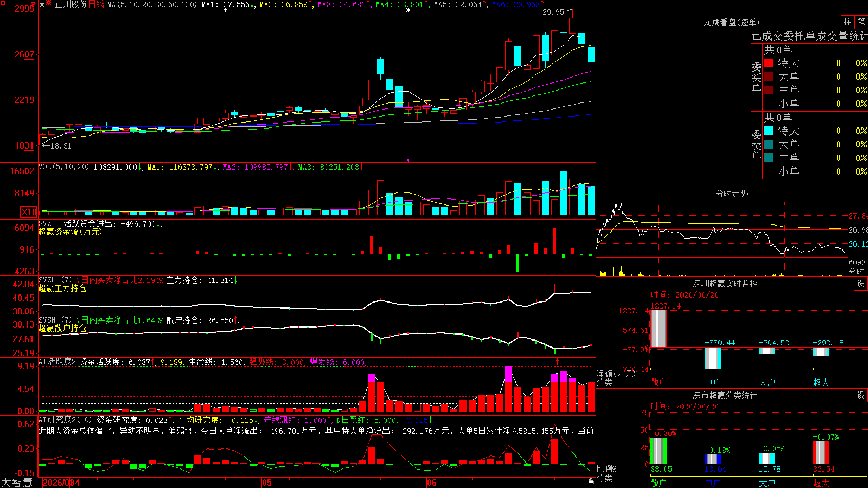Click the 分时 label beside the intraday chart

pos(857,272)
